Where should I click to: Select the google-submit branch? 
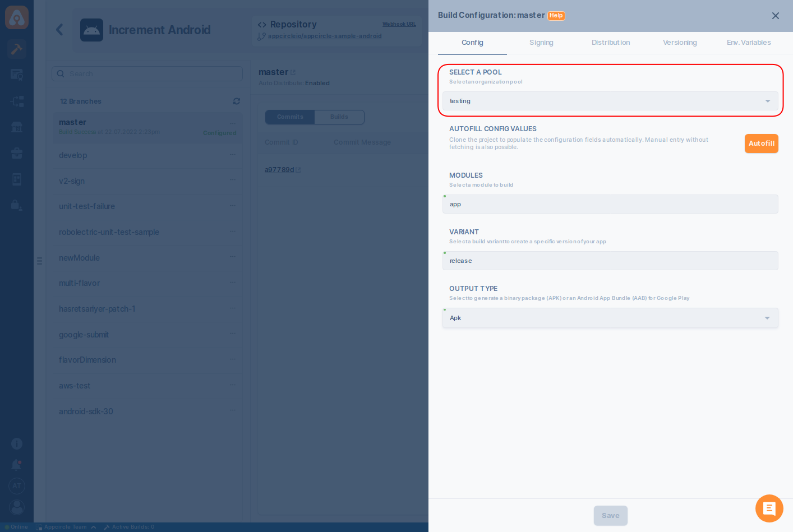click(x=147, y=335)
